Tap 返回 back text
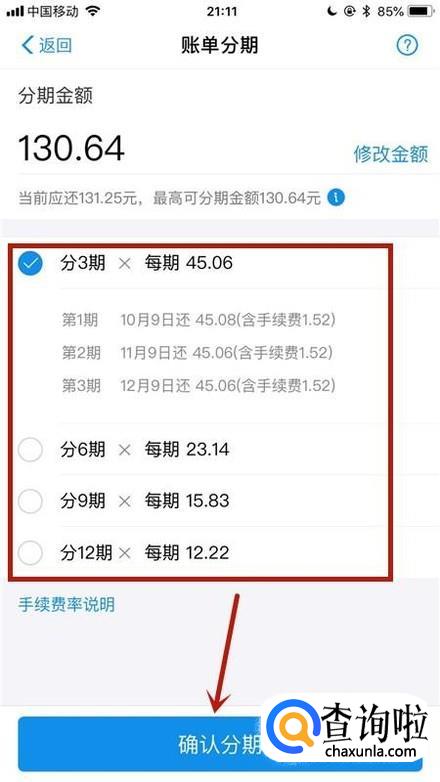This screenshot has width=440, height=782. point(55,45)
